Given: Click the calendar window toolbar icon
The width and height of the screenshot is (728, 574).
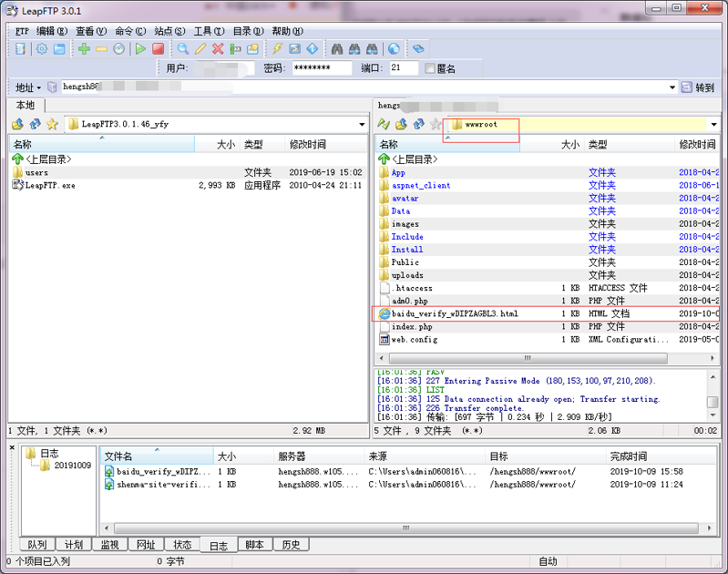Looking at the screenshot, I should tap(59, 49).
